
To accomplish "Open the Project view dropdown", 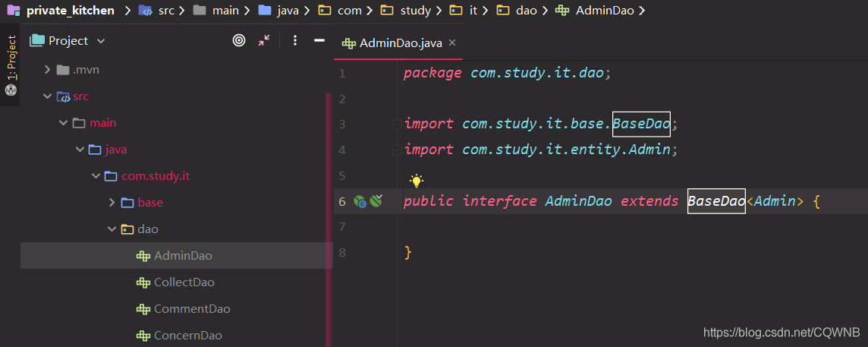I will point(101,41).
